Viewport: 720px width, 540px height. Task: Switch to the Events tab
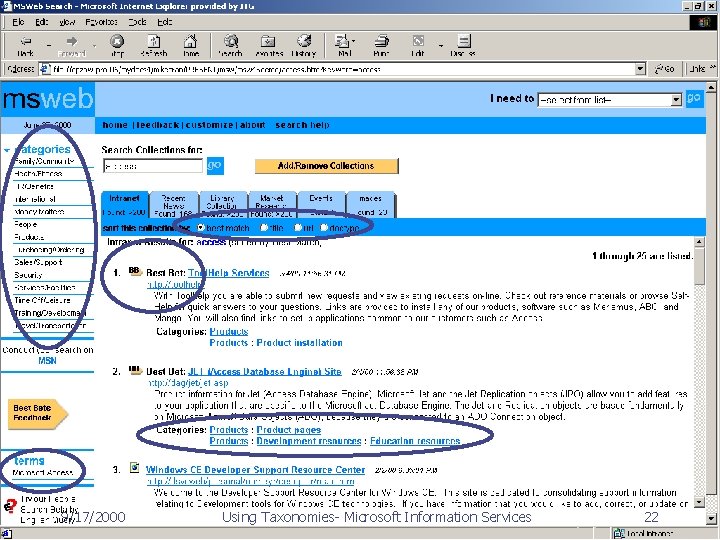point(321,205)
